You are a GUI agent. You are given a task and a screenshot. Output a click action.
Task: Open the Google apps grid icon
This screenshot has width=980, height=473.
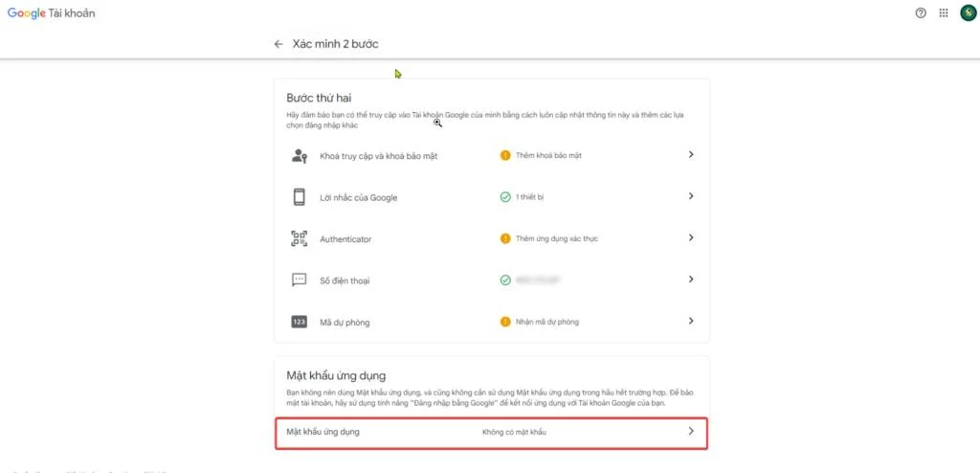[x=944, y=13]
